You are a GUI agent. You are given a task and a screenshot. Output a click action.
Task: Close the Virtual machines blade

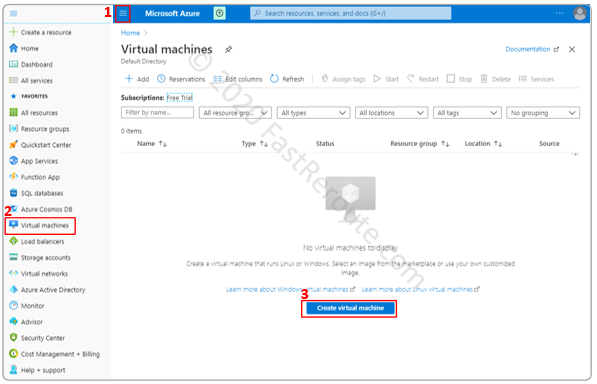[x=571, y=49]
